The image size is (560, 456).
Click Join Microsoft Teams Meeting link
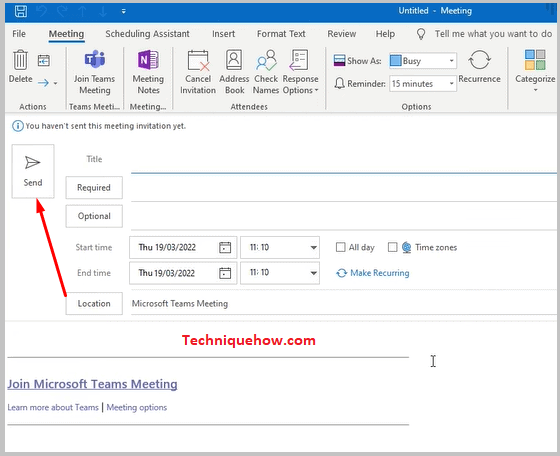pyautogui.click(x=92, y=384)
